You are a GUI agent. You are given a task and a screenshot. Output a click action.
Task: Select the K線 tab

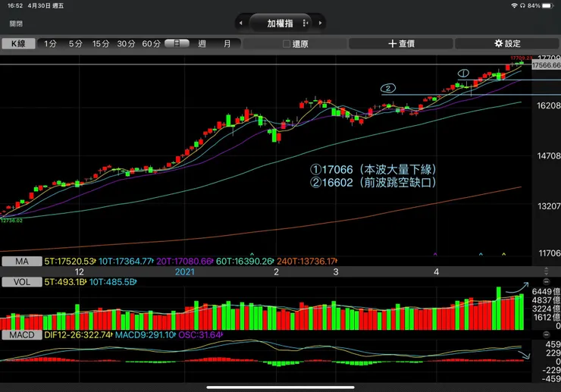click(x=19, y=44)
